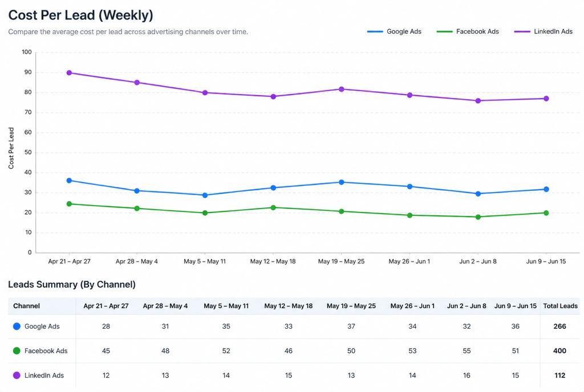Viewport: 584px width, 392px height.
Task: Toggle the LinkedIn Ads legend entry
Action: click(x=543, y=31)
